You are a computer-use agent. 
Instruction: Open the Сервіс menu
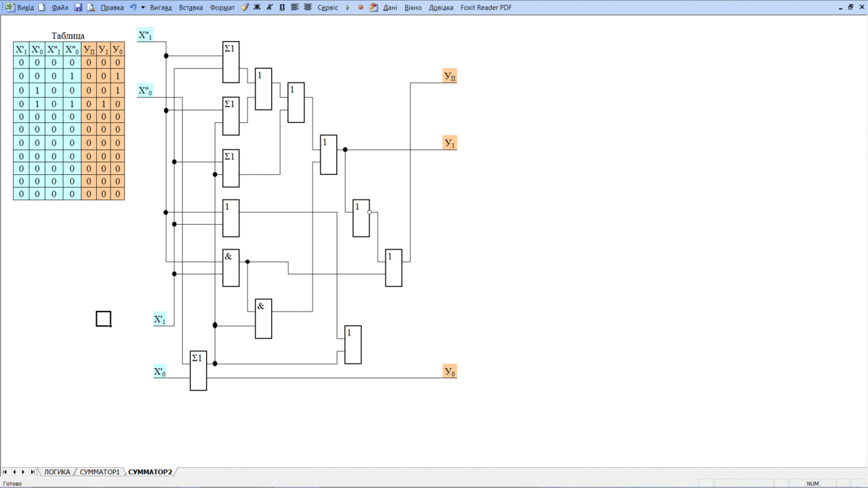[x=328, y=8]
